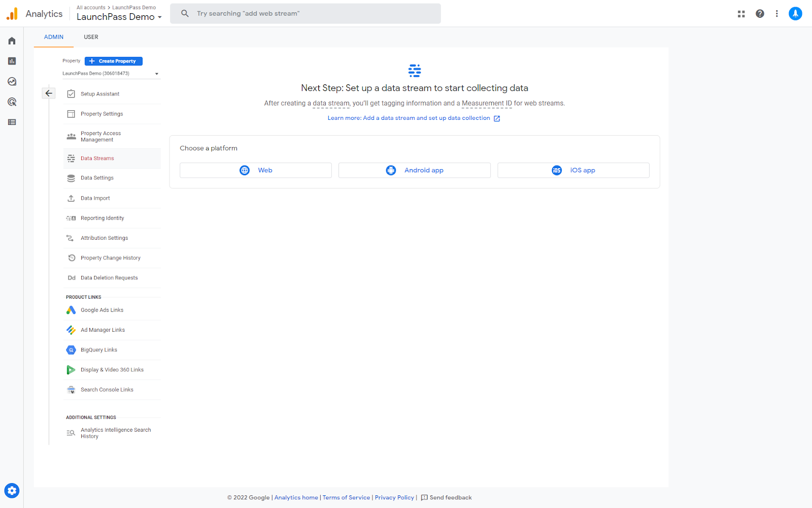
Task: Open Reports using the left rail icon
Action: 12,61
